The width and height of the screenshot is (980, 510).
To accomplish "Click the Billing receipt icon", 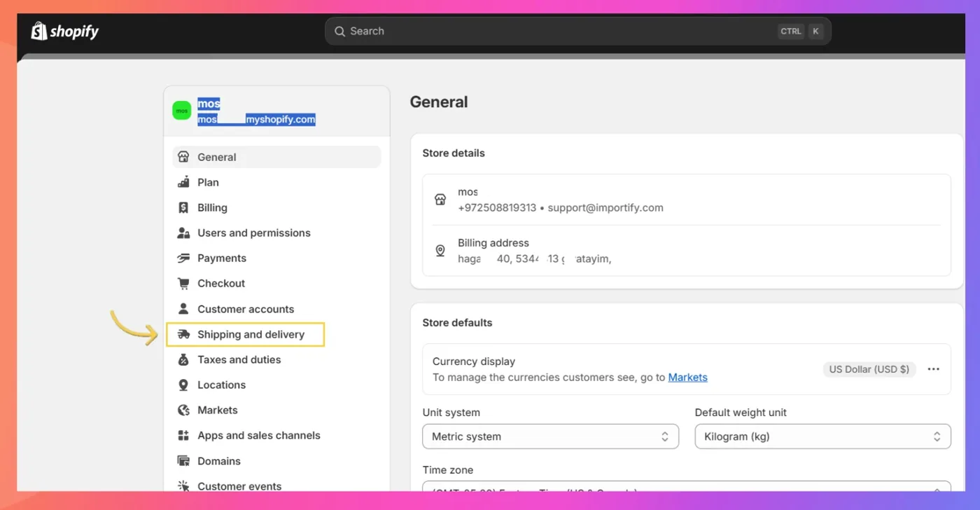I will [183, 207].
